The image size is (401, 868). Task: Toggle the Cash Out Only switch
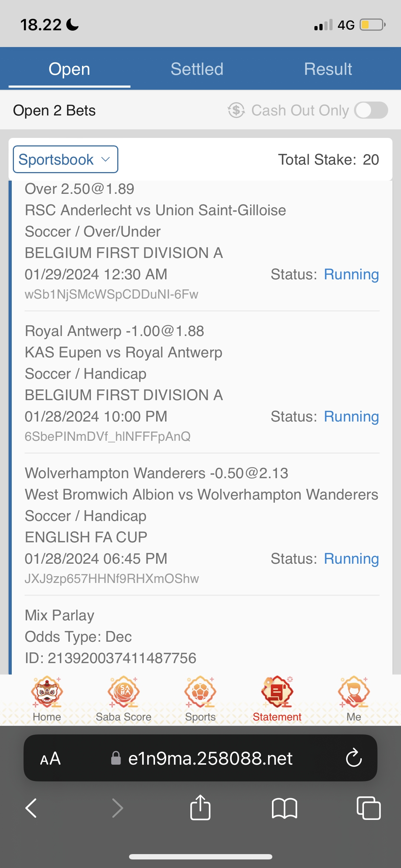coord(371,110)
